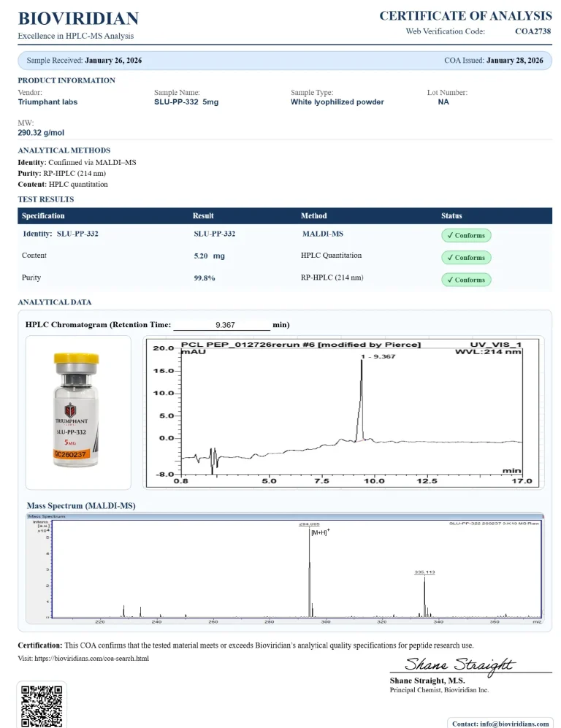The image size is (561, 728).
Task: Click the Content HPLC quantitation method line
Action: (63, 184)
